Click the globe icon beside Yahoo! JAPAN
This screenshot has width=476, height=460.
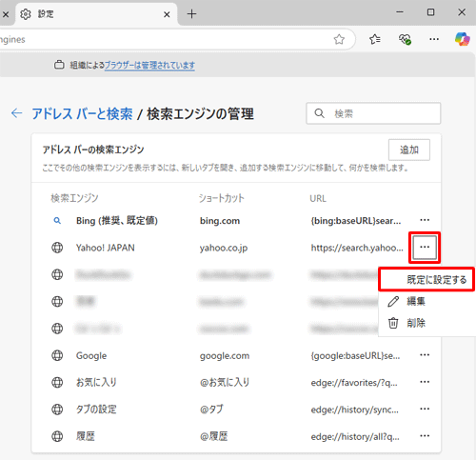tap(57, 248)
